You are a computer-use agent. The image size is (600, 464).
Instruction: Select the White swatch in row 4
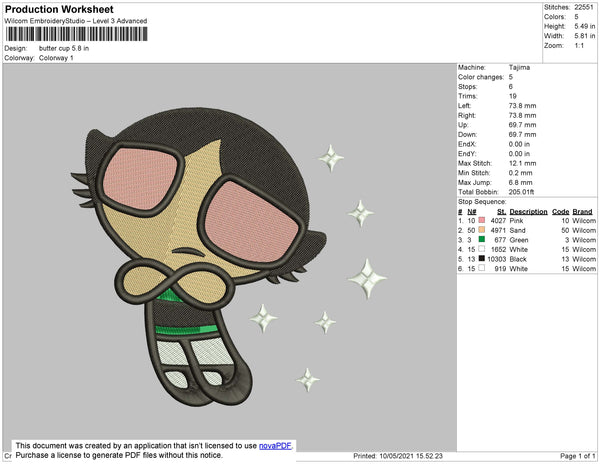(x=482, y=249)
